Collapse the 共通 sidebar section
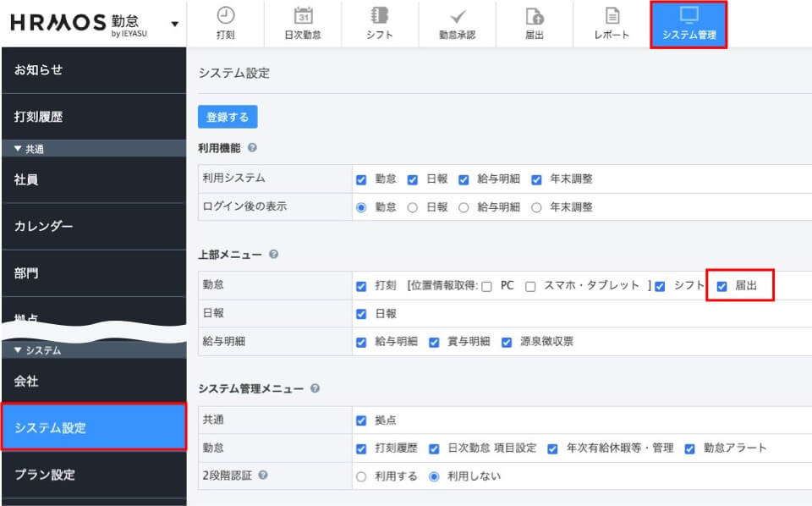This screenshot has width=812, height=506. click(x=18, y=149)
